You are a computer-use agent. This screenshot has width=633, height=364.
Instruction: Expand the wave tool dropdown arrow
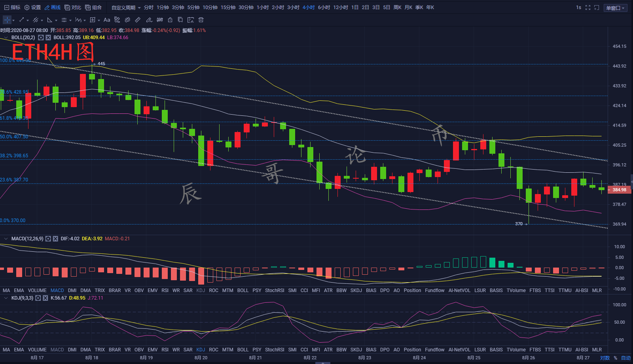(x=85, y=20)
